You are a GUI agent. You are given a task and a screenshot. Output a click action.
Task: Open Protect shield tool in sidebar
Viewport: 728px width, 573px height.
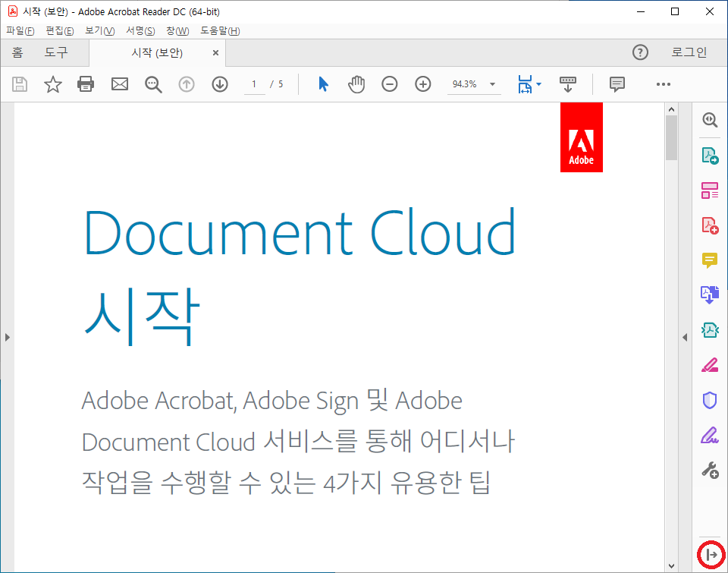coord(710,400)
